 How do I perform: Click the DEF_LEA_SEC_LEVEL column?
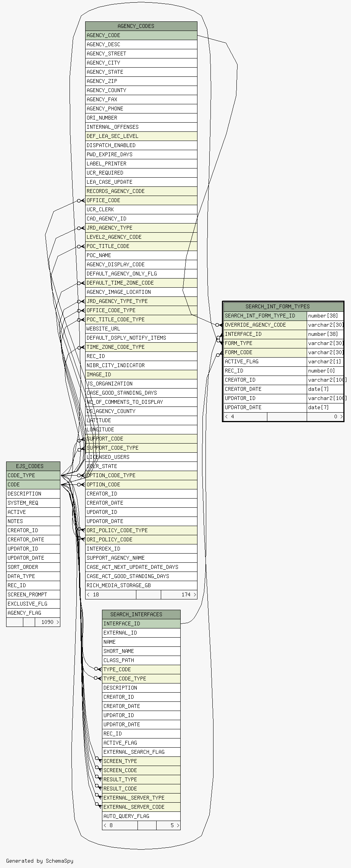pos(141,136)
